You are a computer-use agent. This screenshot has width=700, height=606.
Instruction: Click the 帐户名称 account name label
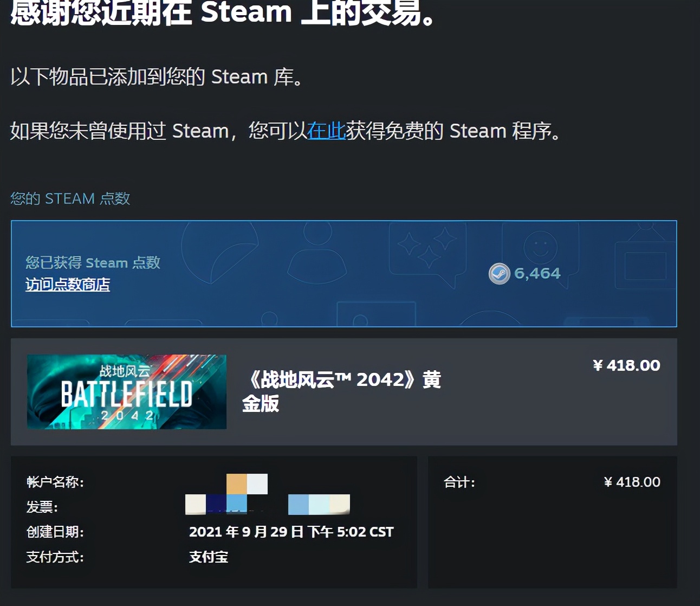[x=54, y=482]
